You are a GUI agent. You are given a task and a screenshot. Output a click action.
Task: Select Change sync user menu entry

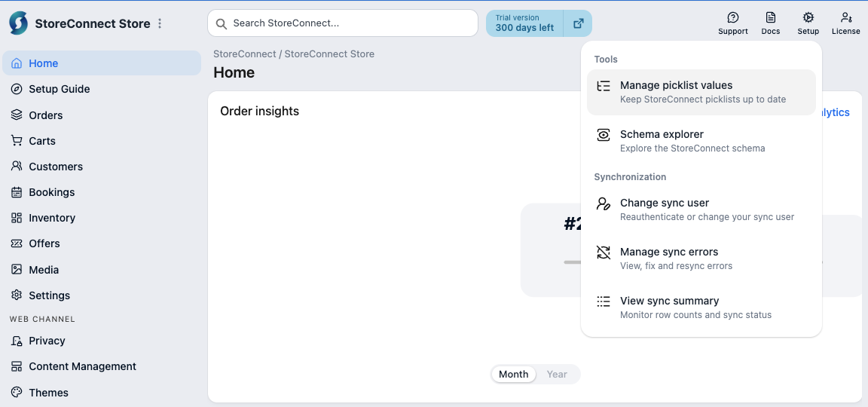(701, 210)
